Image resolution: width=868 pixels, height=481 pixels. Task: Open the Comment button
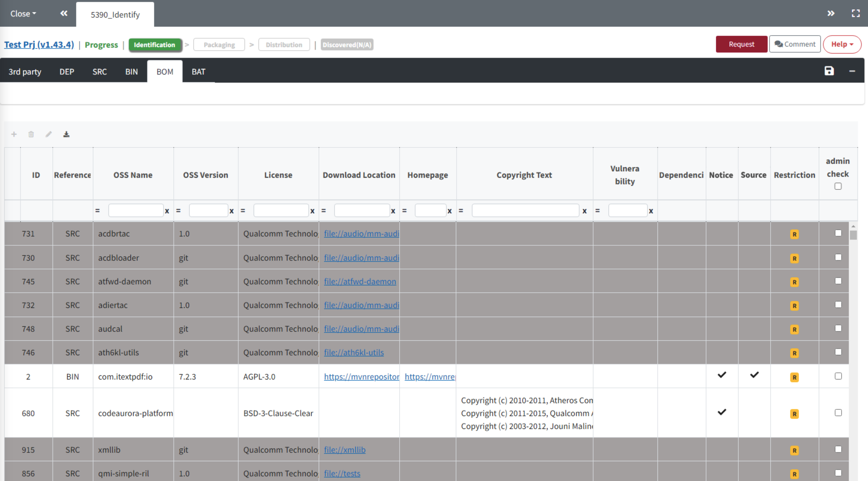pyautogui.click(x=794, y=44)
